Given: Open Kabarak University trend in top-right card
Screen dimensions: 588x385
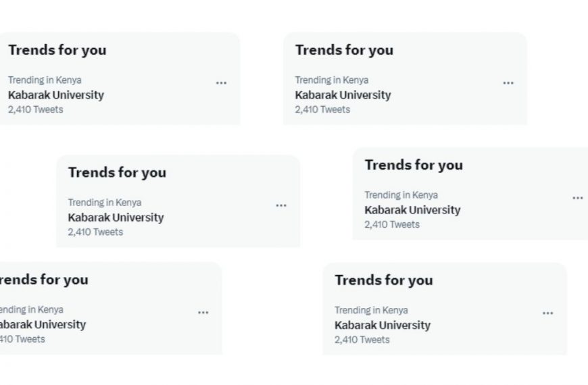Looking at the screenshot, I should 343,95.
